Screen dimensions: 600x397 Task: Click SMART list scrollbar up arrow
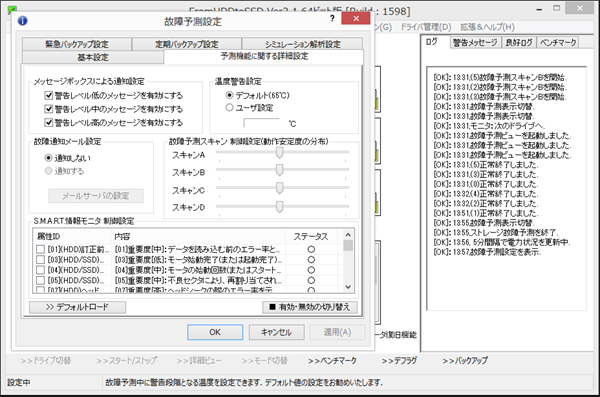pyautogui.click(x=348, y=234)
